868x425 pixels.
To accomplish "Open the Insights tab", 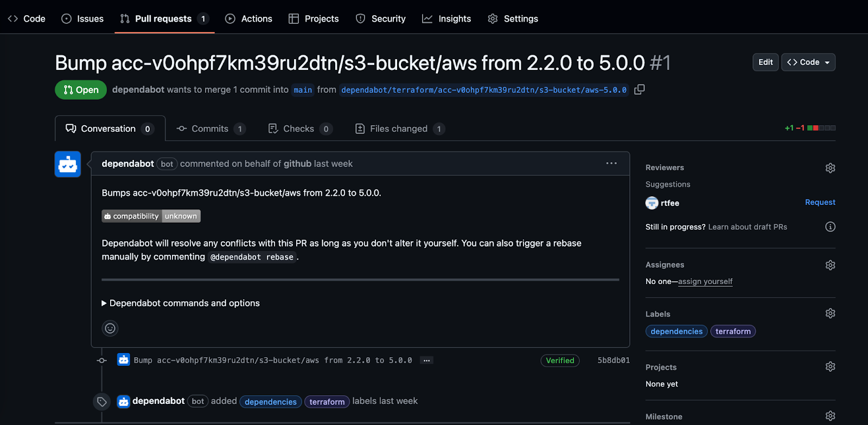I will pos(446,18).
